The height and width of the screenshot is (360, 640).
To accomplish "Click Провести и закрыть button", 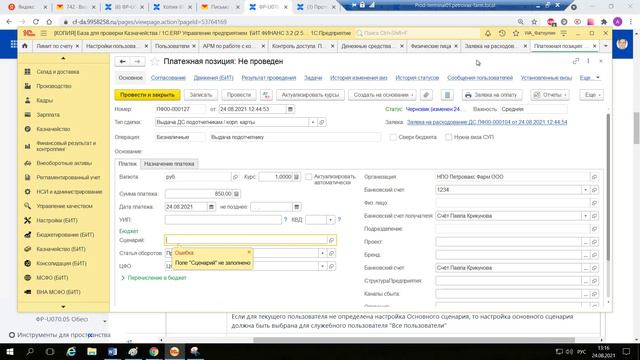I will point(147,95).
